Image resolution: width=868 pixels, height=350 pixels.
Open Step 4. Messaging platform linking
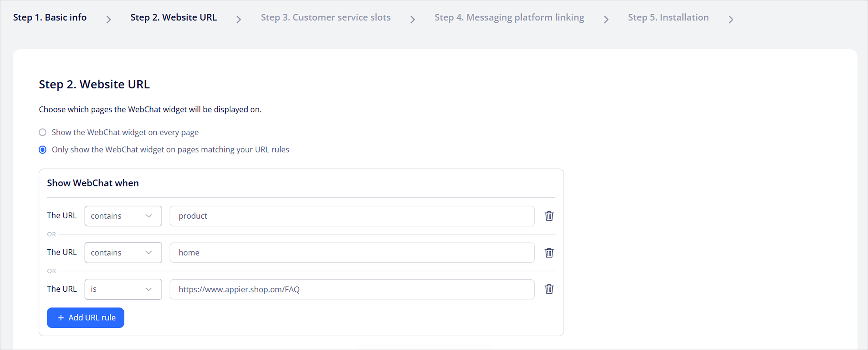pyautogui.click(x=509, y=17)
